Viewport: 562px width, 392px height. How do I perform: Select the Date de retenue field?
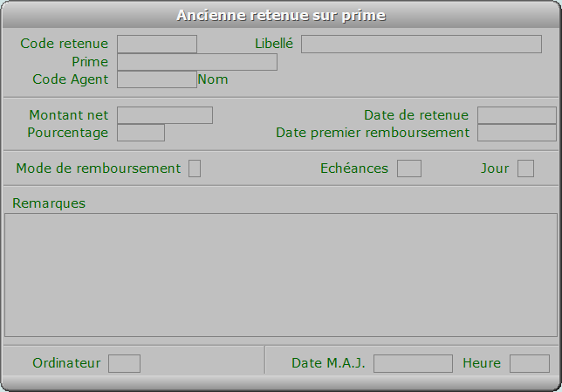[517, 115]
